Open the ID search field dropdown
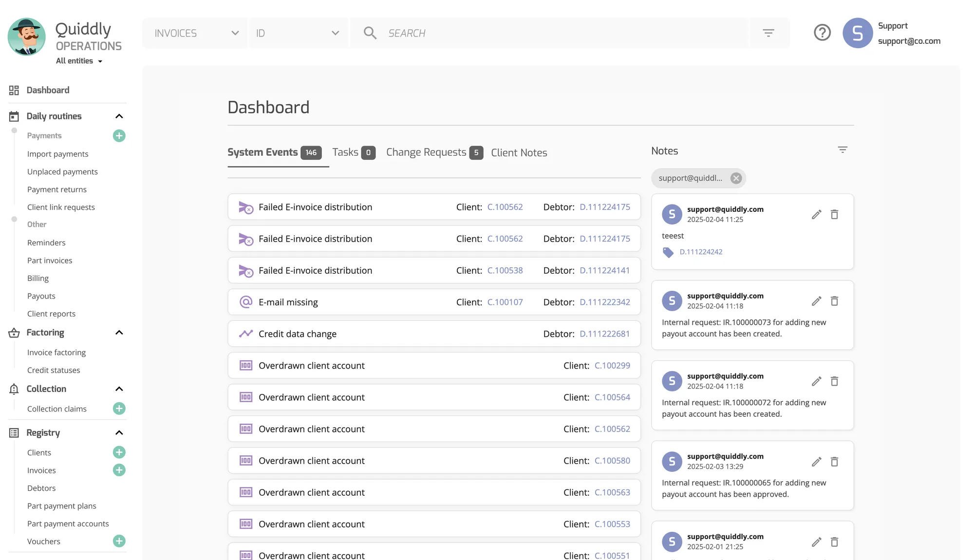Viewport: 974px width, 560px height. [x=299, y=33]
